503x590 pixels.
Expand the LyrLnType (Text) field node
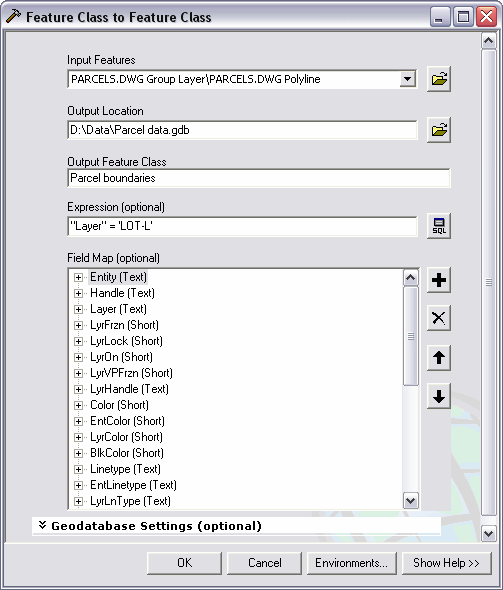[x=78, y=501]
